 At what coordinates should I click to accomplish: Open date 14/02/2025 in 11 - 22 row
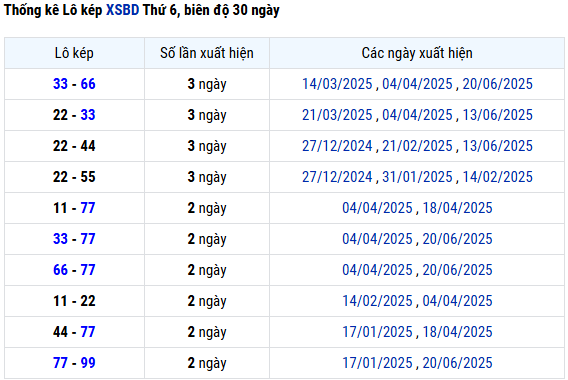(x=377, y=301)
